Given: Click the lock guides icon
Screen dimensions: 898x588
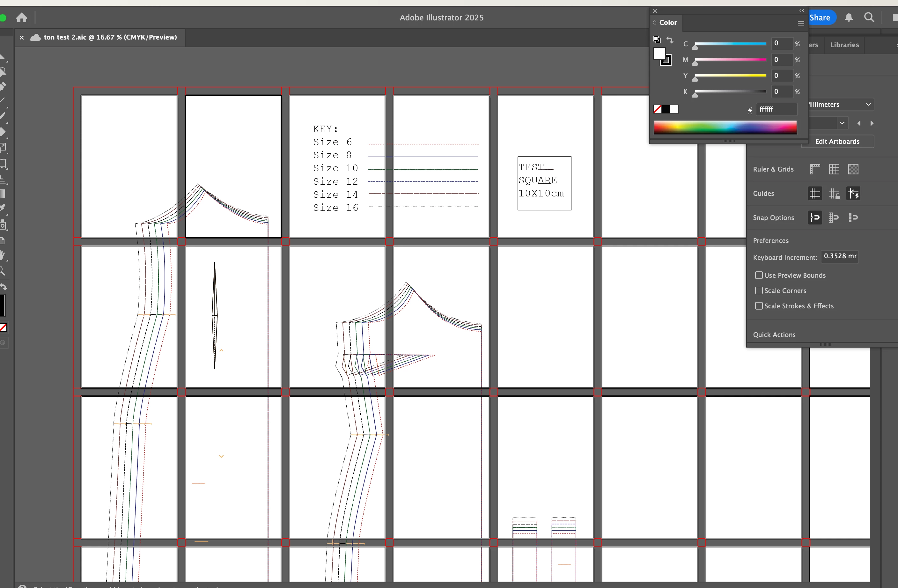Looking at the screenshot, I should click(x=834, y=194).
